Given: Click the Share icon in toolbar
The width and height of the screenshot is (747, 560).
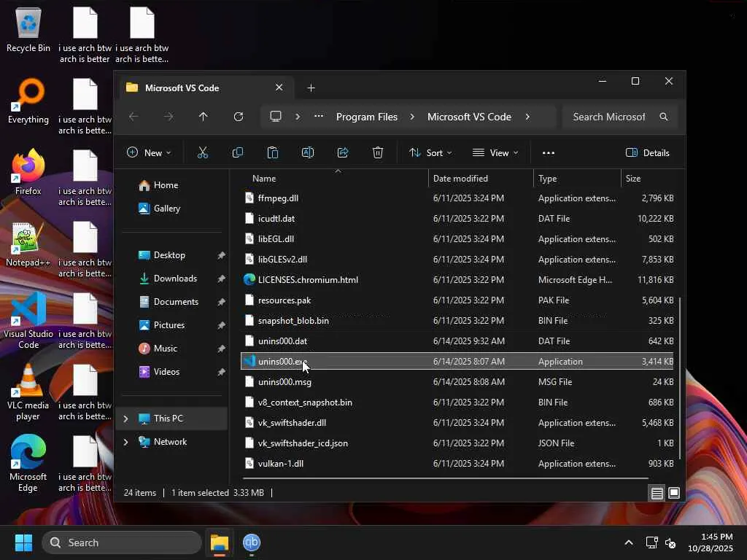Looking at the screenshot, I should coord(343,153).
